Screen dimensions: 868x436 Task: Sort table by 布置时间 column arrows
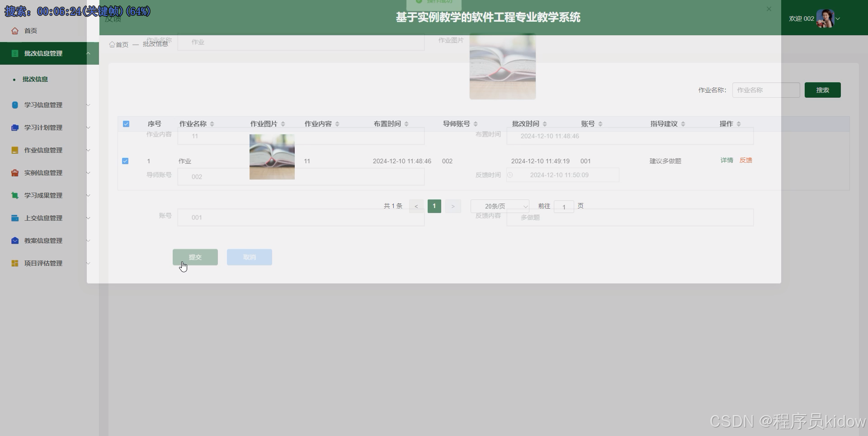coord(406,124)
